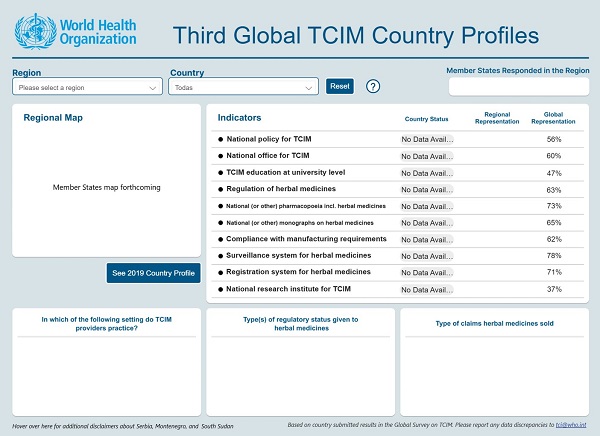Click the Regional Representation column header
Viewport: 600px width, 436px height.
point(496,118)
